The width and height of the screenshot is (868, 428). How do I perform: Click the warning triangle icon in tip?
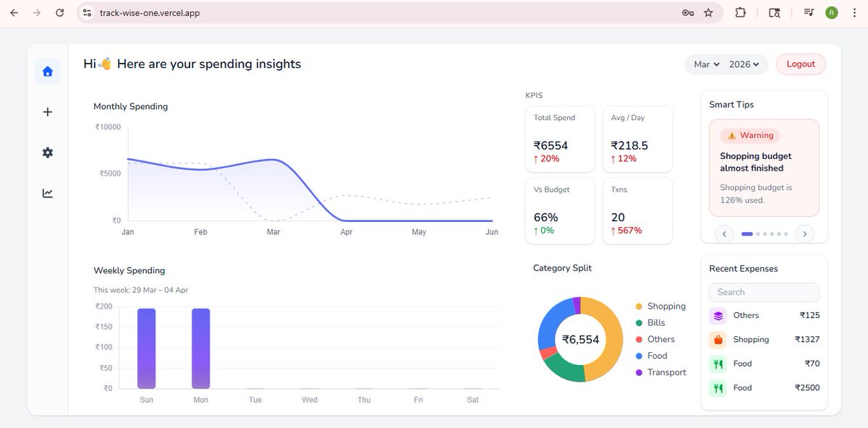click(x=731, y=135)
